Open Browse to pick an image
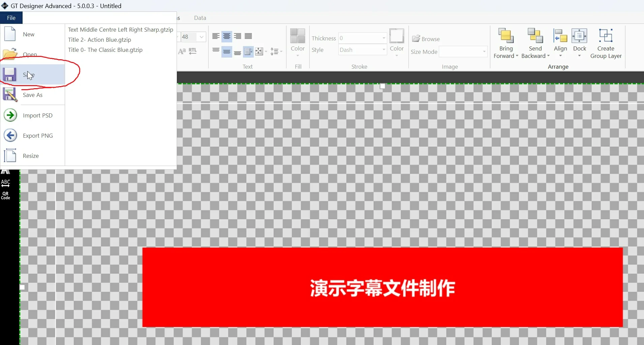This screenshot has width=644, height=345. [x=426, y=39]
